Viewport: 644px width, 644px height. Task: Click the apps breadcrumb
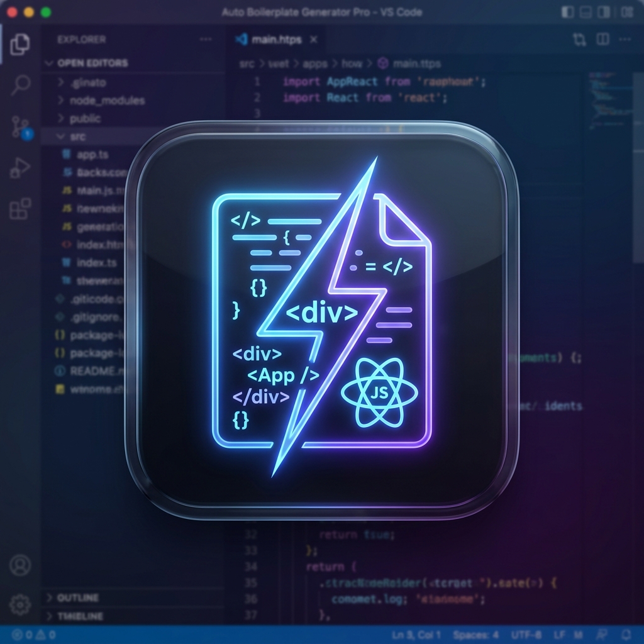coord(315,64)
